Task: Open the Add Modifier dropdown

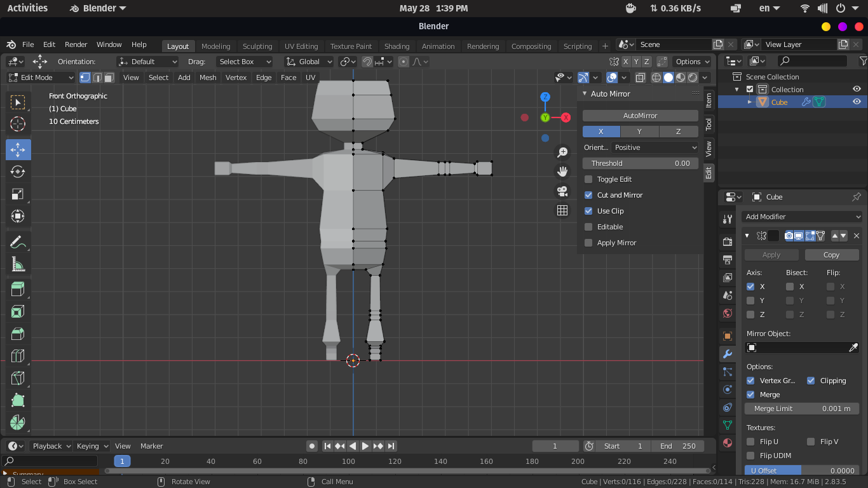Action: click(803, 217)
